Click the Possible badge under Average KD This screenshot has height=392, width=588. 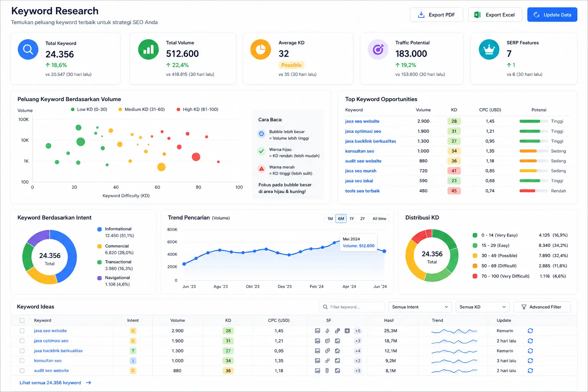click(291, 65)
